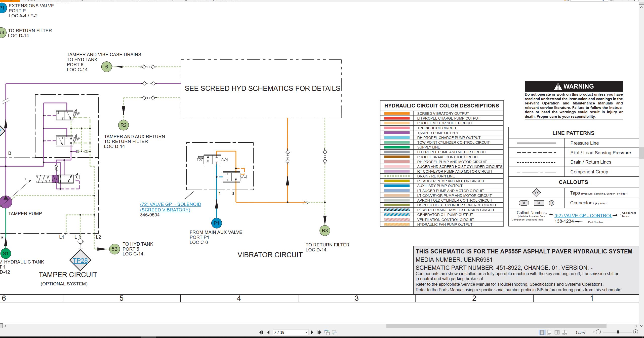Click the YY taps diamond symbol
The width and height of the screenshot is (644, 338).
(x=536, y=193)
